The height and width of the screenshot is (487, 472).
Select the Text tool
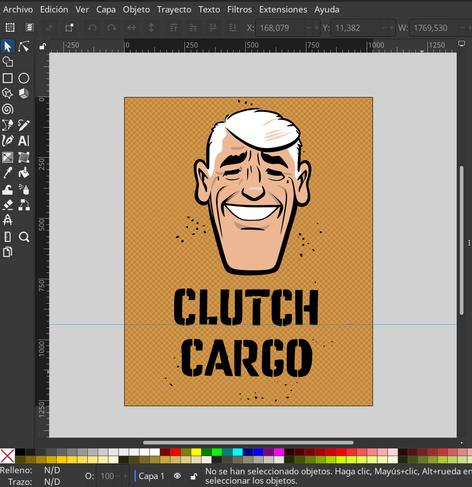[x=24, y=141]
